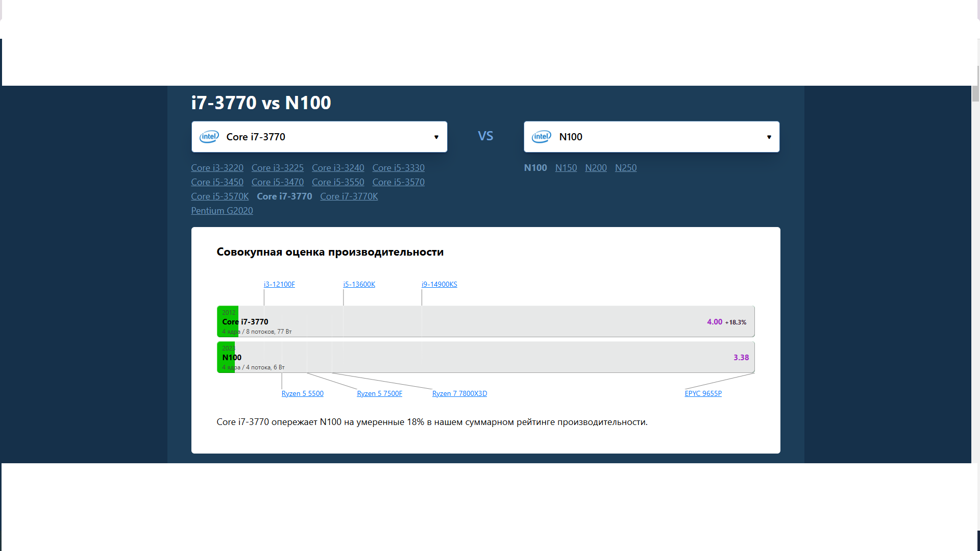
Task: Click the 'i7-3770 vs N100' heading
Action: [261, 103]
